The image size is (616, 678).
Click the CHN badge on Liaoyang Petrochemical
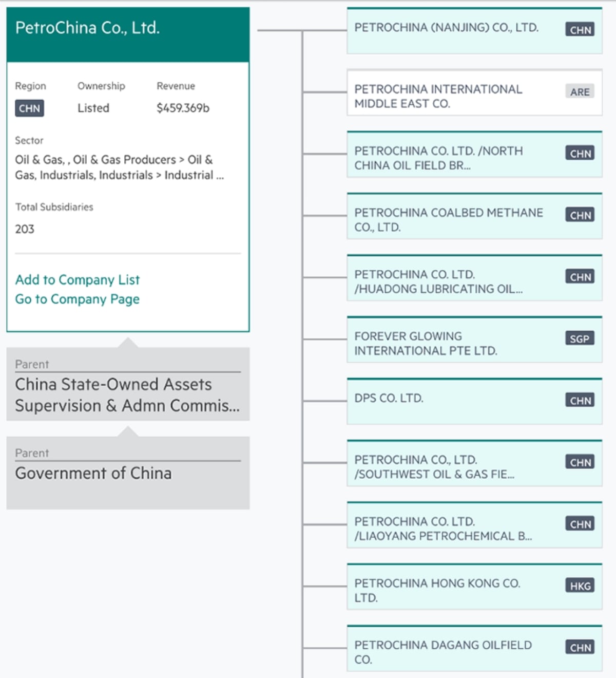pos(580,524)
